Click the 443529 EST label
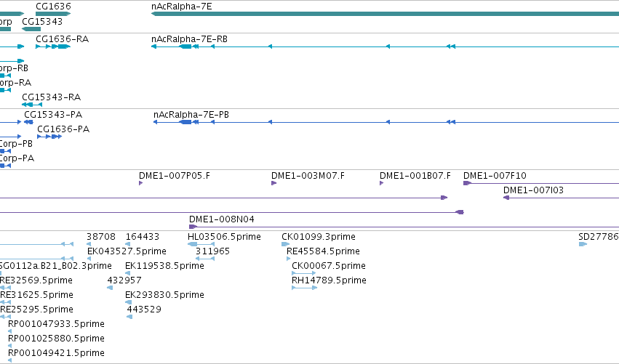Viewport: 619px width, 364px height. [144, 310]
